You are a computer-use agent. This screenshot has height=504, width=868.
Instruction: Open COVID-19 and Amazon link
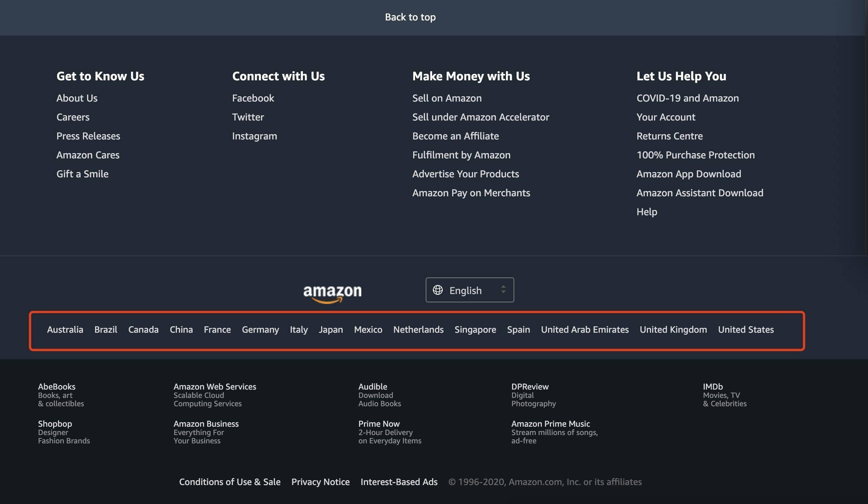coord(688,98)
